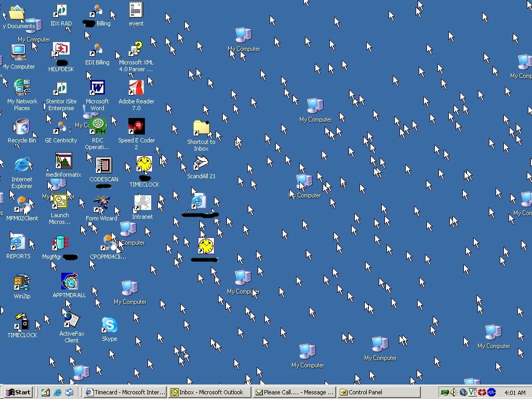Image resolution: width=532 pixels, height=399 pixels.
Task: Select the ScandAll 21 desktop icon
Action: (201, 164)
